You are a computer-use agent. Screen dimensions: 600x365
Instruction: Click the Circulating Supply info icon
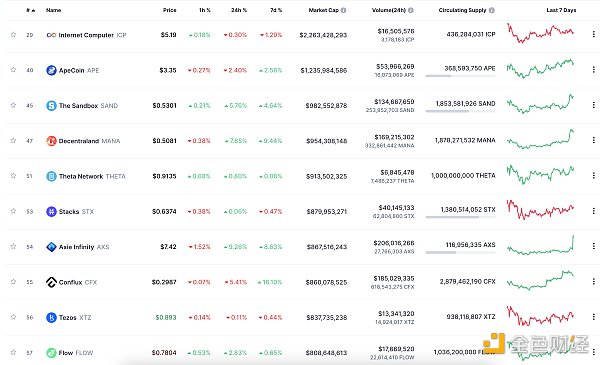point(492,10)
